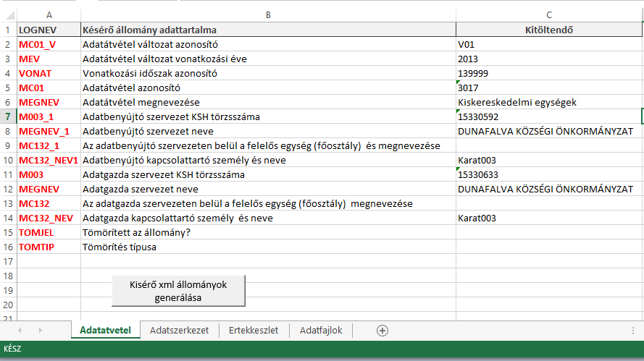This screenshot has width=644, height=361.
Task: Click cell with value 2013
Action: point(548,59)
